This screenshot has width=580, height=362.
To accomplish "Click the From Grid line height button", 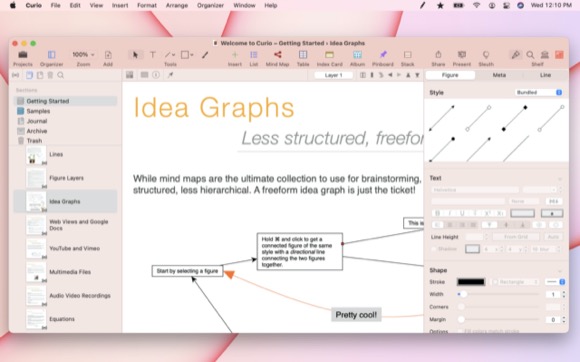I will [516, 237].
